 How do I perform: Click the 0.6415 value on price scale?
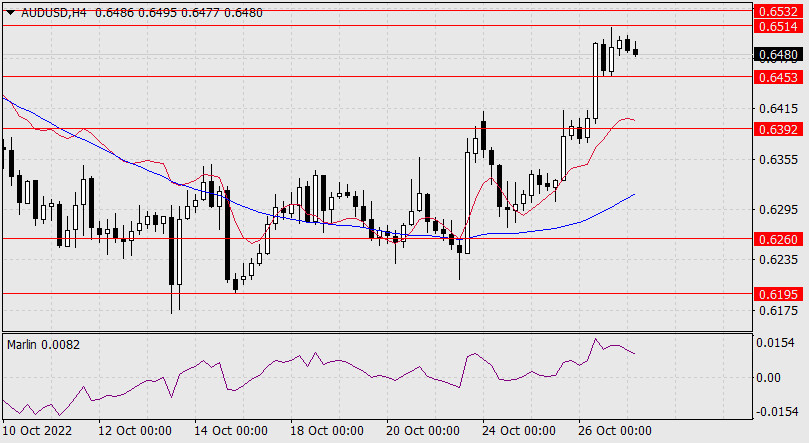point(777,108)
